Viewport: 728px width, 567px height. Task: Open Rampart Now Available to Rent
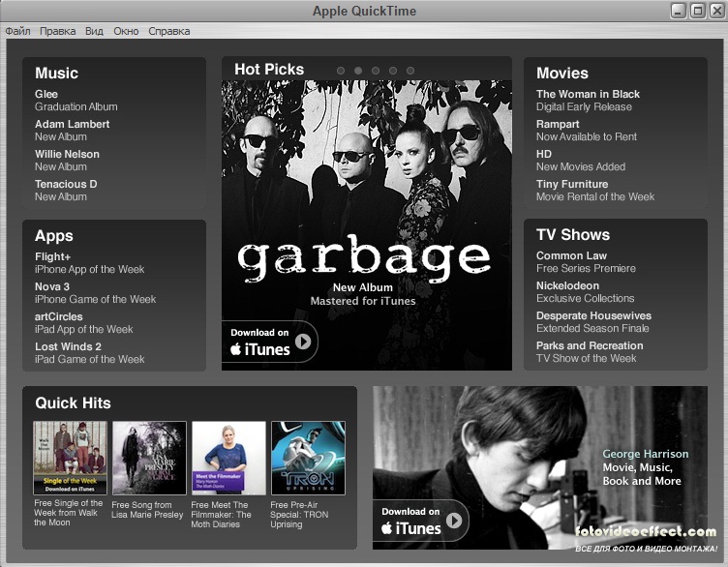pyautogui.click(x=587, y=131)
